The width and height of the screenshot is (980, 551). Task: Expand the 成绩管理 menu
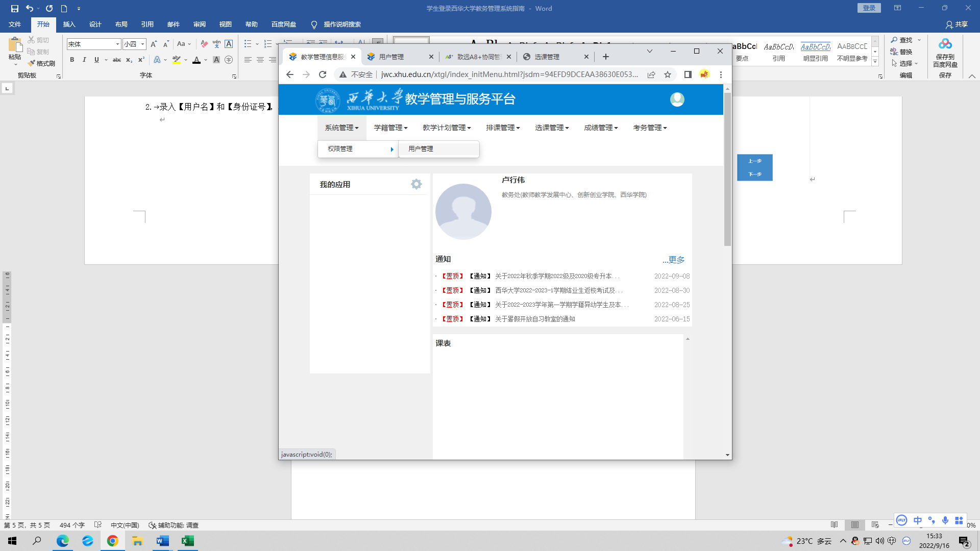[601, 128]
